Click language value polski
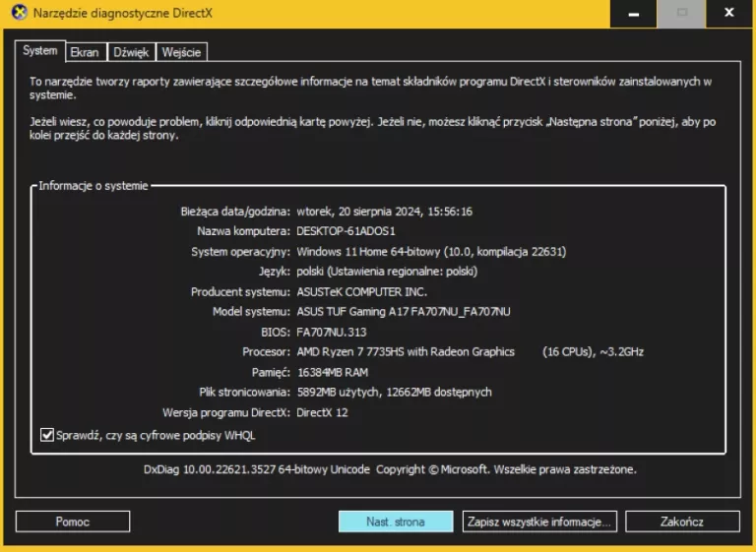The width and height of the screenshot is (756, 552). click(x=387, y=272)
